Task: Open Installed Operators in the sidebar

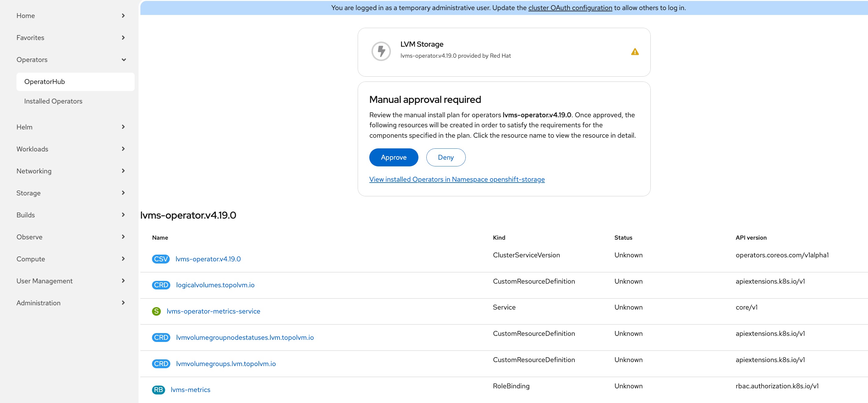Action: pos(75,101)
